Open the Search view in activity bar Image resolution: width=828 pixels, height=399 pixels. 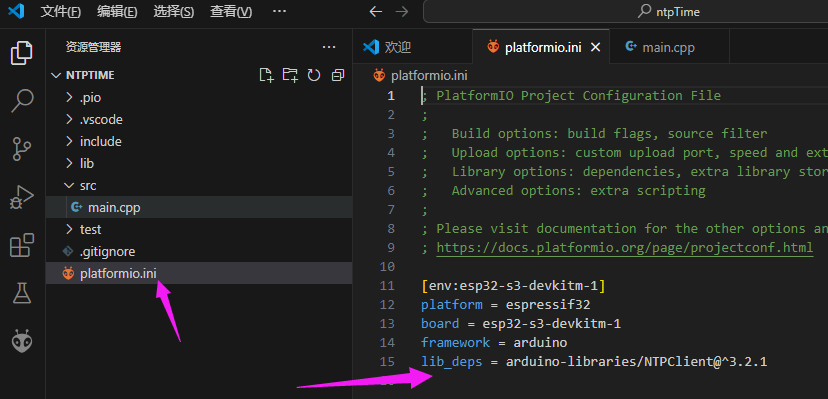[22, 101]
